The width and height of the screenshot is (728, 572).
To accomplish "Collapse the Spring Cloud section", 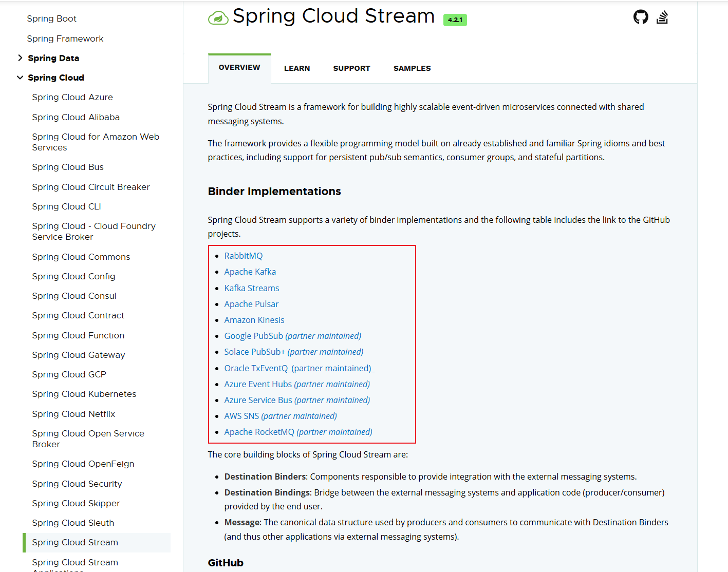I will tap(20, 78).
